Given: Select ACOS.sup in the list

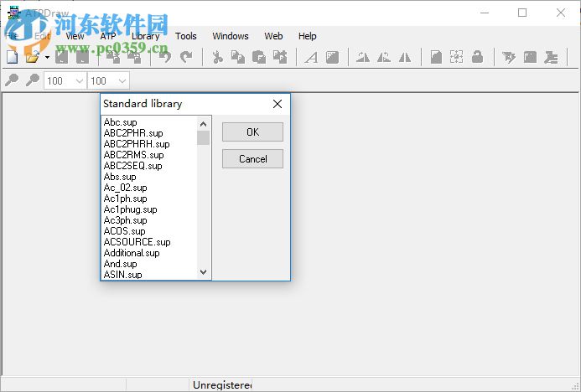Looking at the screenshot, I should point(124,231).
